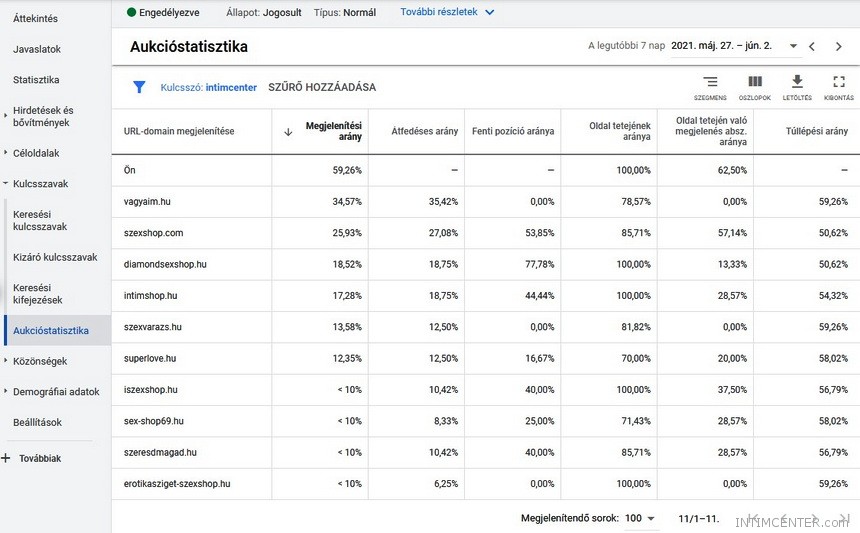Open the Szegmens segment icon
Viewport: 860px width, 533px height.
pyautogui.click(x=710, y=82)
